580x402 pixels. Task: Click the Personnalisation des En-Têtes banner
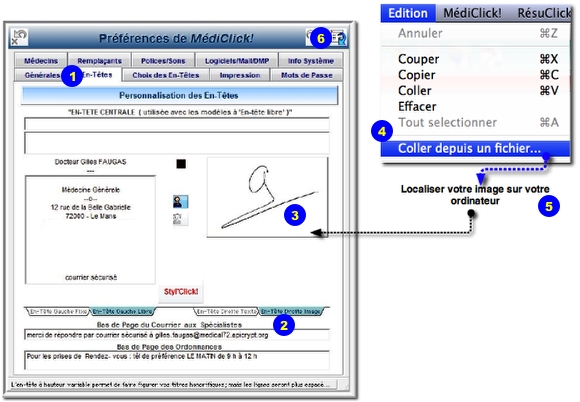[x=179, y=95]
